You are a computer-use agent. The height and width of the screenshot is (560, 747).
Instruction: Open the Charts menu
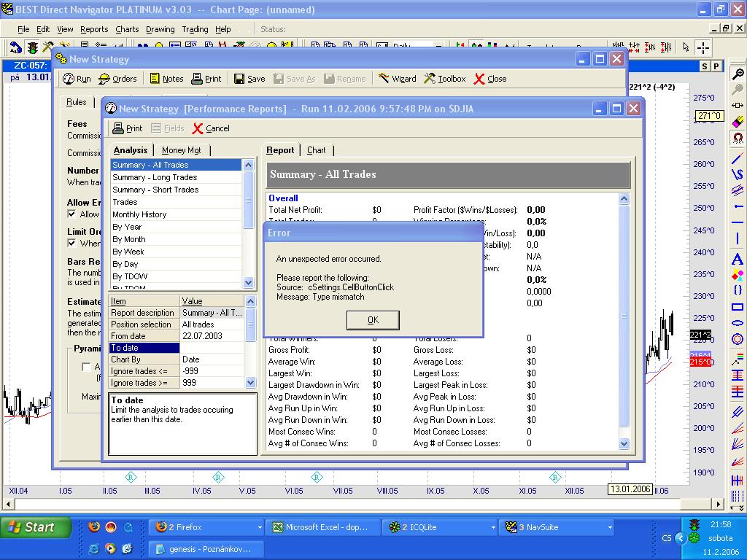tap(127, 29)
